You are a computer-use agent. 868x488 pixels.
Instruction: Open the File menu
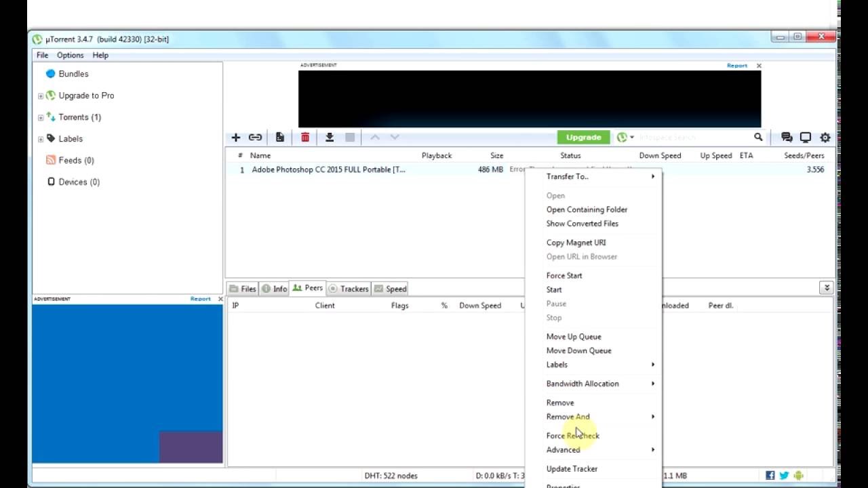(x=42, y=55)
